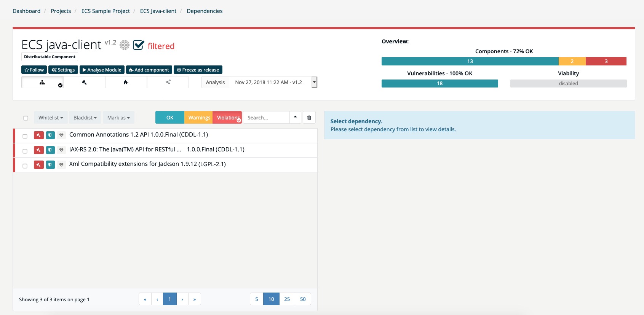The width and height of the screenshot is (644, 315).
Task: Go to the next page
Action: pyautogui.click(x=182, y=299)
